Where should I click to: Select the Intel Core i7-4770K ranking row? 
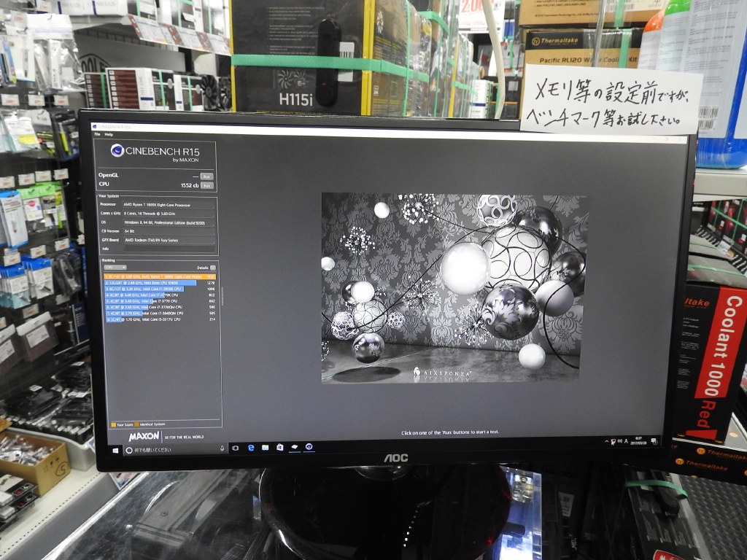pos(160,295)
